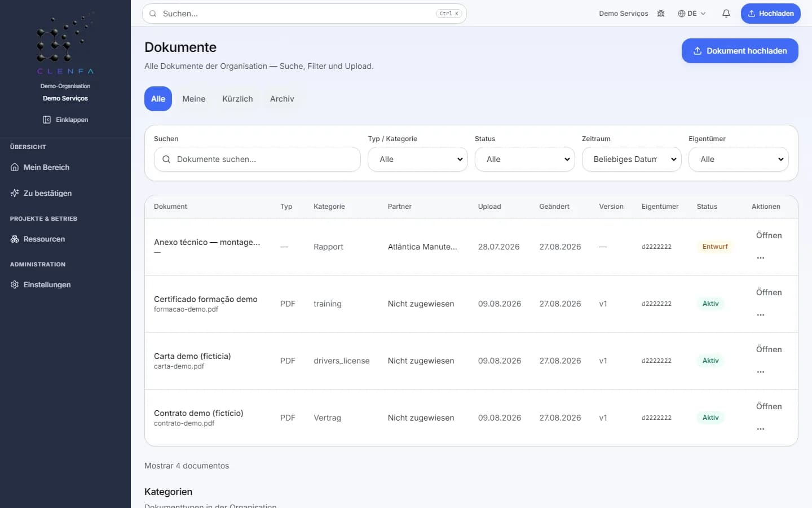Viewport: 812px width, 508px height.
Task: Expand the DE language selector
Action: pyautogui.click(x=692, y=14)
